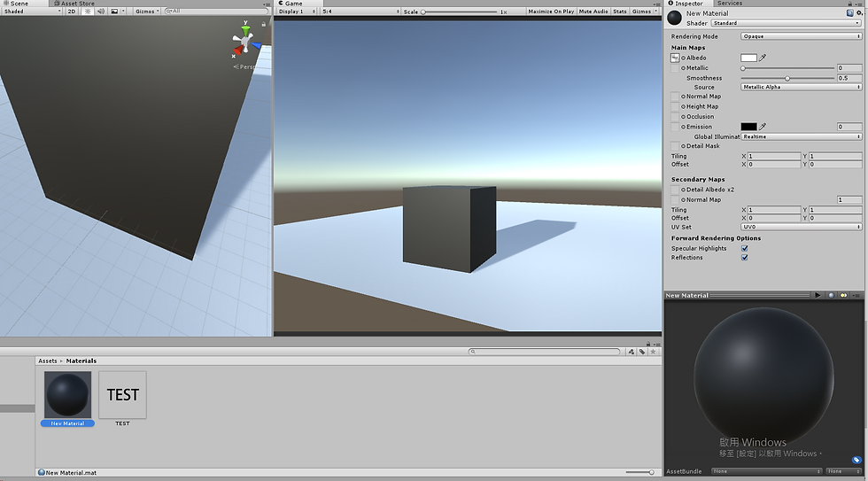Click the green Y axis gizmo cone
Screen dimensions: 868x481
tap(245, 30)
